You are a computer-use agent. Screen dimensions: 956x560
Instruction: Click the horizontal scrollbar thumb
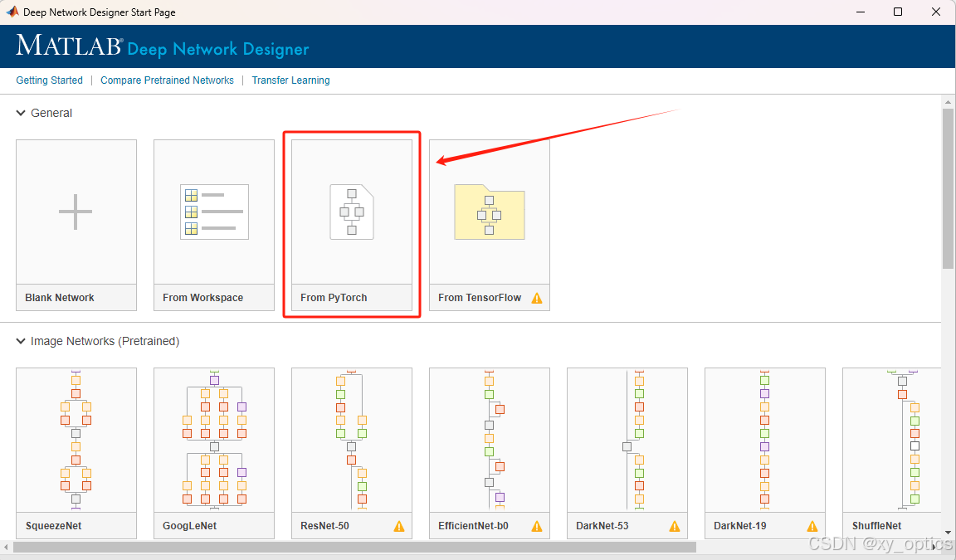[x=355, y=548]
